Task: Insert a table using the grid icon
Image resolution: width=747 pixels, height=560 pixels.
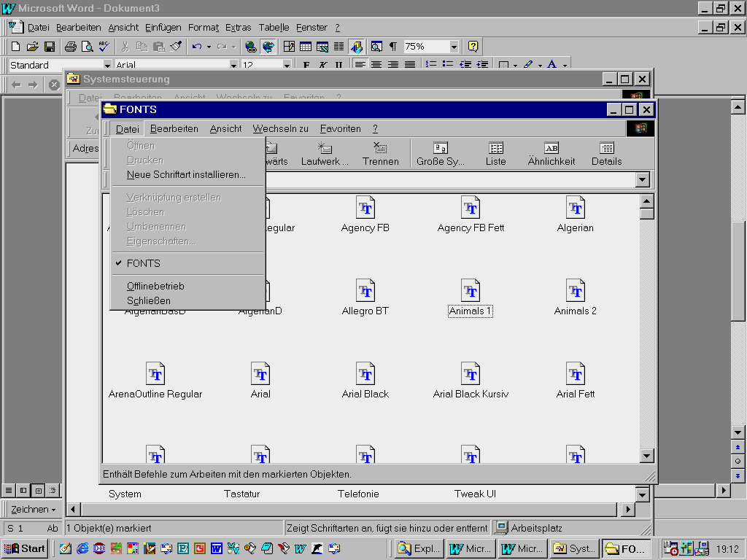Action: (x=306, y=47)
